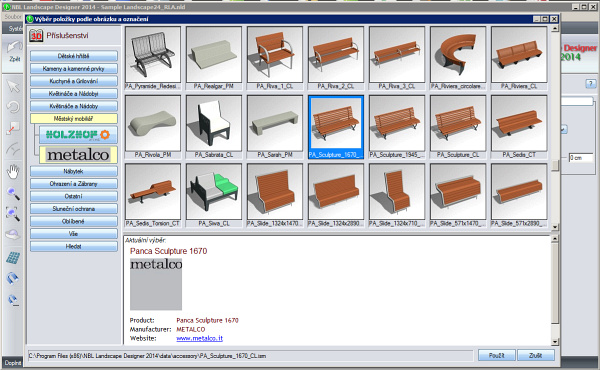Open the www.metalco.it website link

[199, 338]
